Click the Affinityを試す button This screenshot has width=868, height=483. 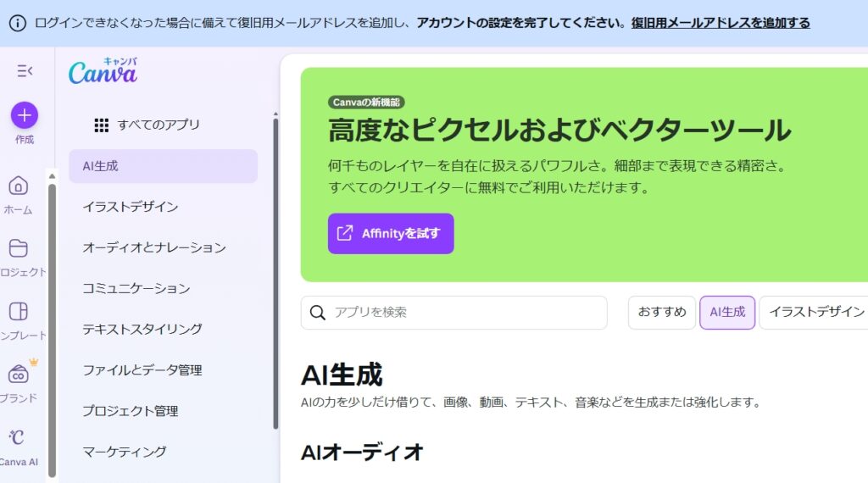[391, 234]
